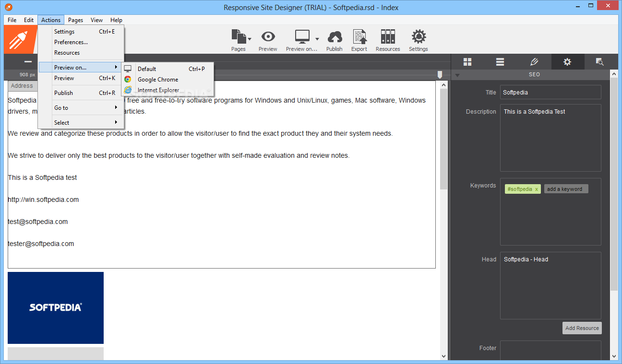Viewport: 622px width, 364px height.
Task: Click the SEO panel scrollbar up arrow
Action: tap(614, 73)
